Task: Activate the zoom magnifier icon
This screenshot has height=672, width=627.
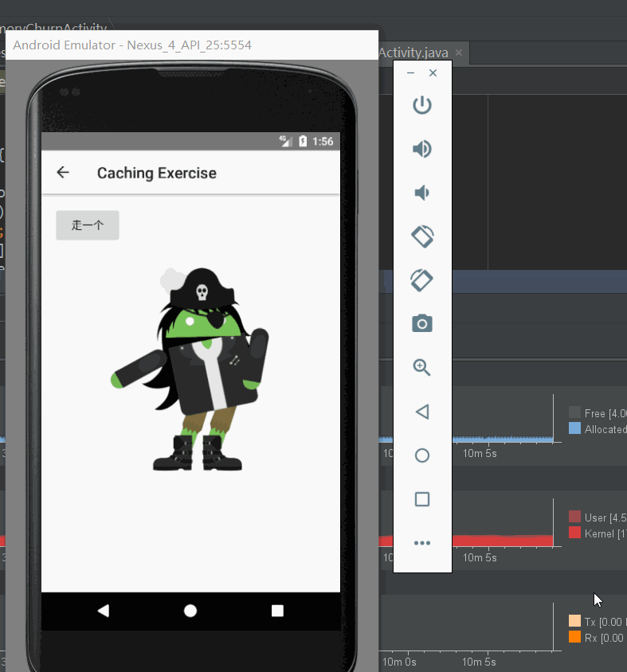Action: click(422, 368)
